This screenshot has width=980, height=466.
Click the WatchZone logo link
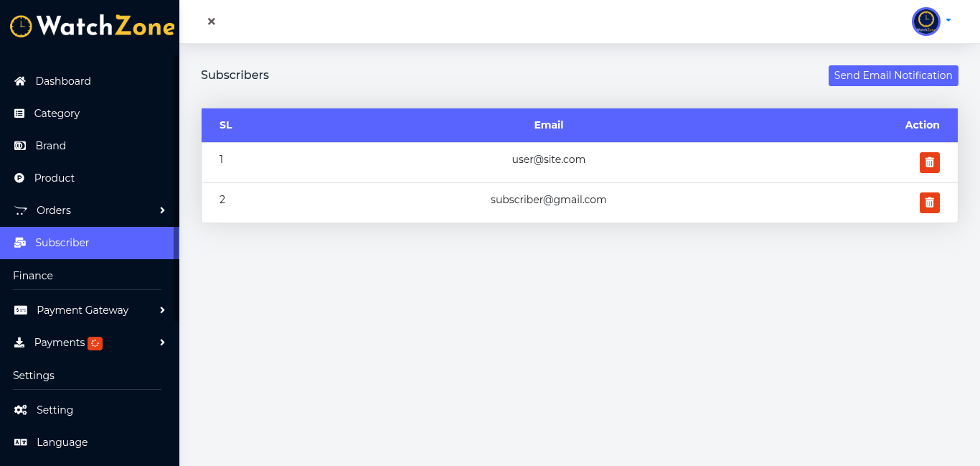click(x=92, y=26)
